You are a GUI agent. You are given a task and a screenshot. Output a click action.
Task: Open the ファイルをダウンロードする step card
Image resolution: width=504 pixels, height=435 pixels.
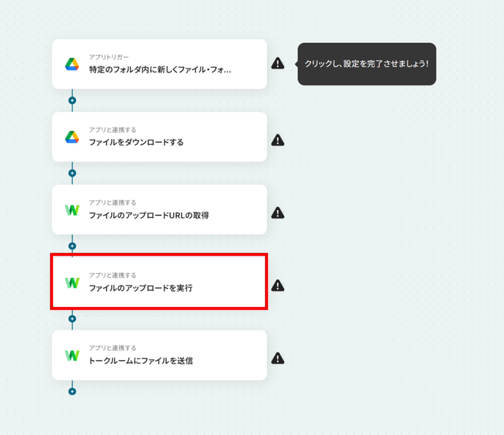159,137
